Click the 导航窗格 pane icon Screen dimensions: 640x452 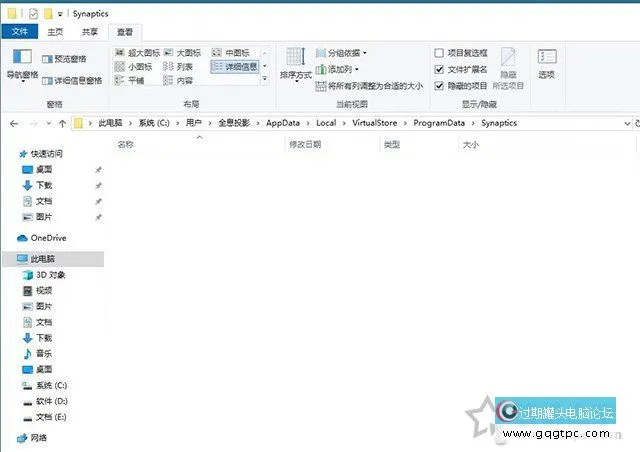coord(22,64)
